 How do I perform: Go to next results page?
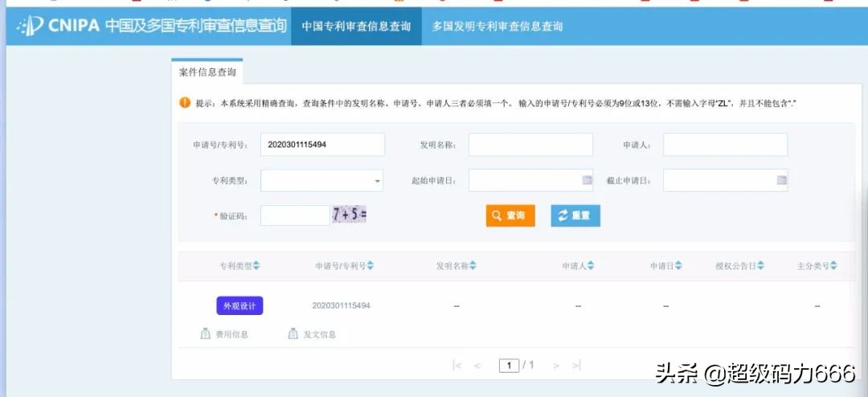tap(556, 366)
